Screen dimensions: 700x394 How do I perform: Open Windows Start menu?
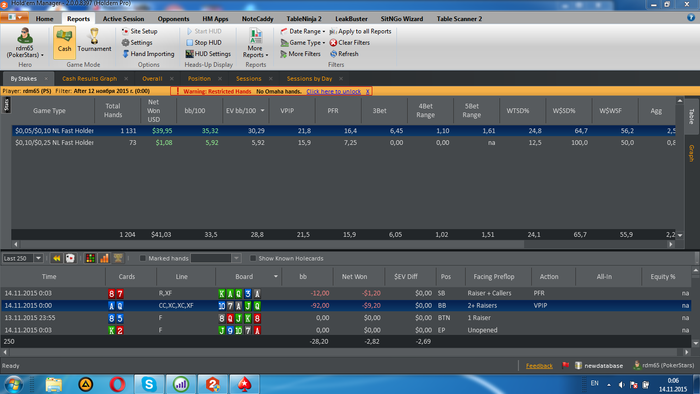(13, 384)
